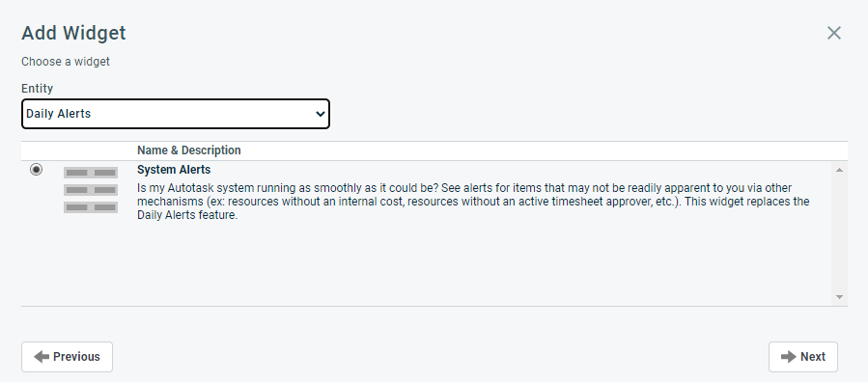Screen dimensions: 868x382
Task: Click empty list area below System Alerts
Action: point(426,264)
